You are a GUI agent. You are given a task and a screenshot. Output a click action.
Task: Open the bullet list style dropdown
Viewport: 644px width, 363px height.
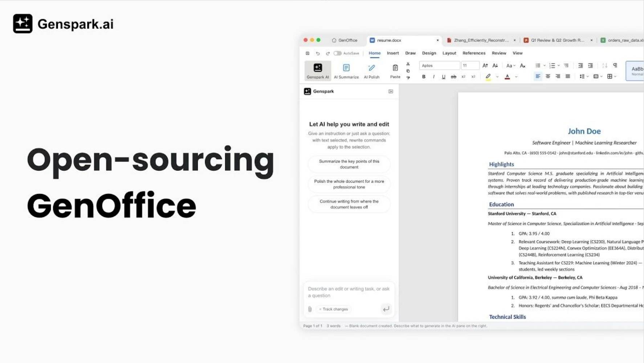[x=544, y=66]
